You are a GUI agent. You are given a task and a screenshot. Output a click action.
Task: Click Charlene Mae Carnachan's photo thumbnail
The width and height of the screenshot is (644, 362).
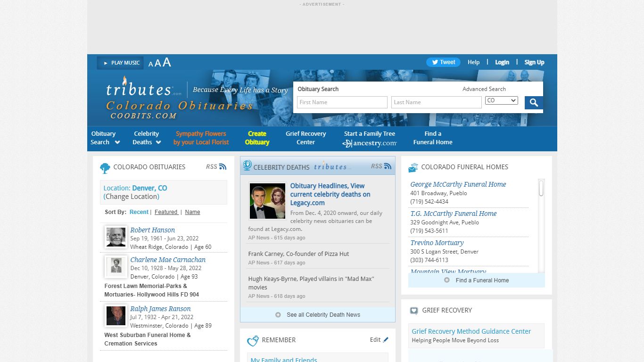[x=116, y=267]
